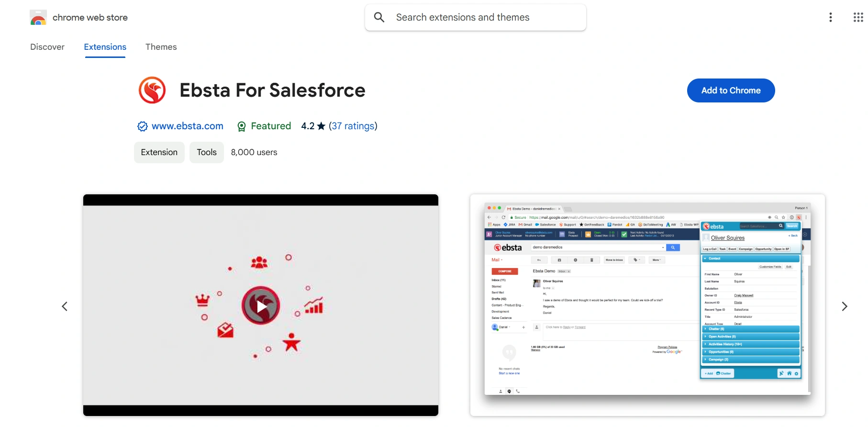The image size is (868, 427).
Task: Open the three-dot more options menu
Action: [831, 17]
